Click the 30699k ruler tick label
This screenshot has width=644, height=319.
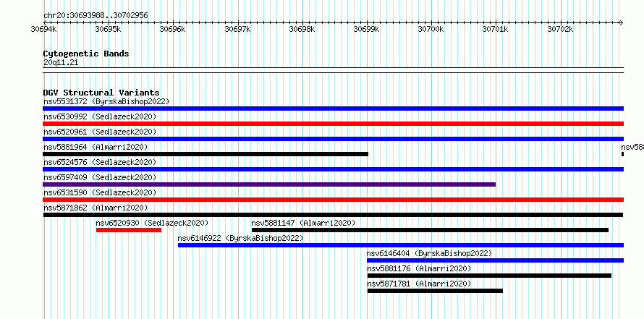[366, 29]
